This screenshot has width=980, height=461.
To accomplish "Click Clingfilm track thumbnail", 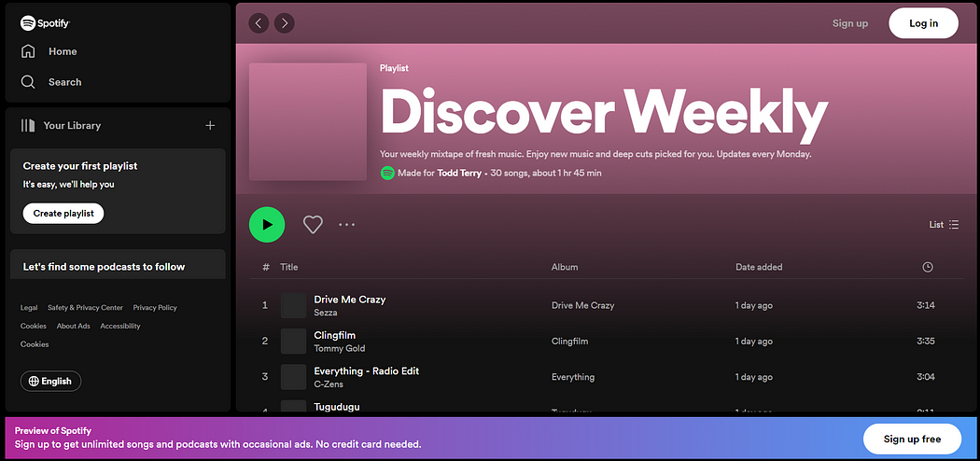I will pyautogui.click(x=293, y=341).
